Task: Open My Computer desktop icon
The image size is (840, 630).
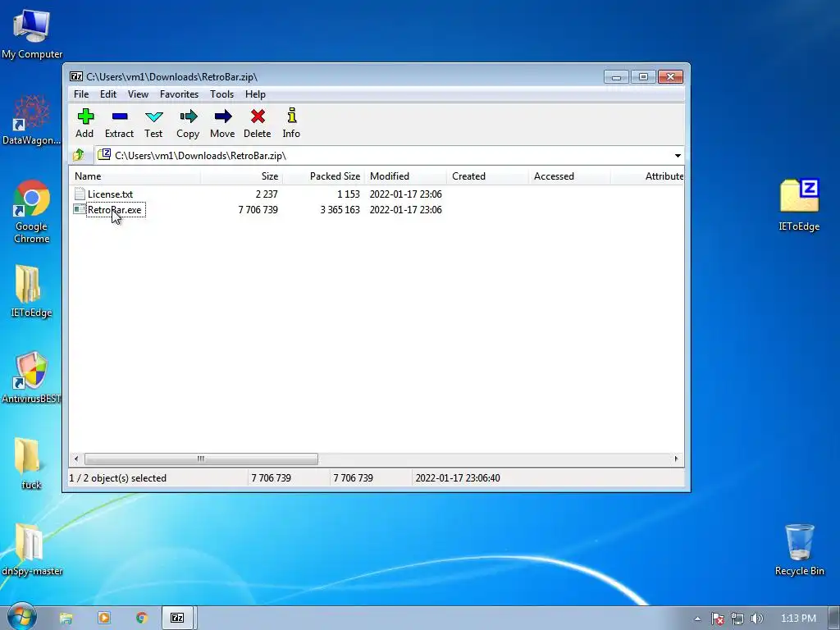Action: 32,33
